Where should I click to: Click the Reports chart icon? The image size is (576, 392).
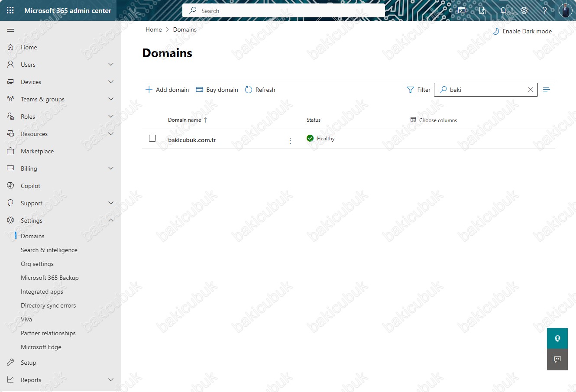[10, 379]
